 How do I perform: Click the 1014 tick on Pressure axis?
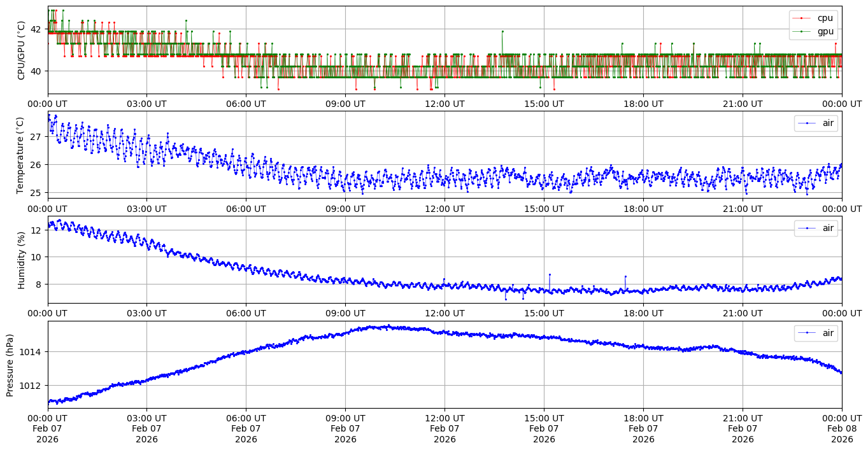point(34,352)
